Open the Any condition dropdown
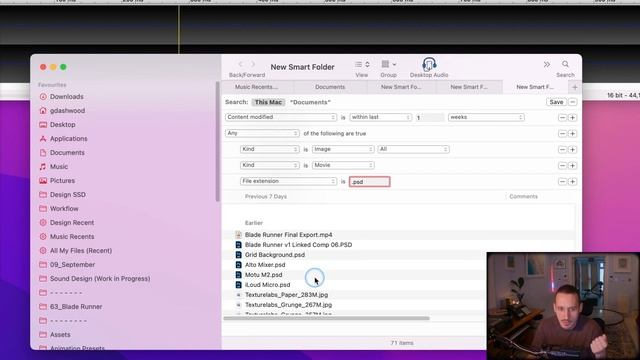This screenshot has width=640, height=360. point(262,133)
